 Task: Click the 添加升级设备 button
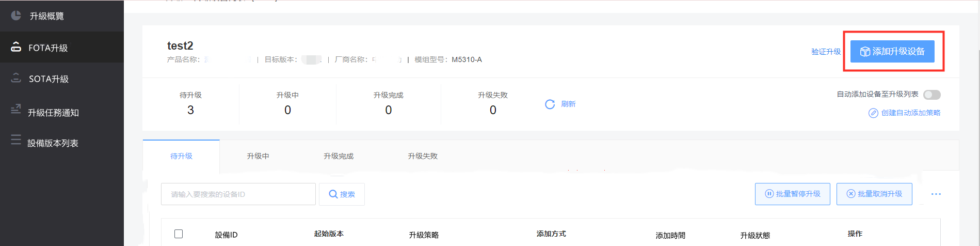tap(892, 52)
